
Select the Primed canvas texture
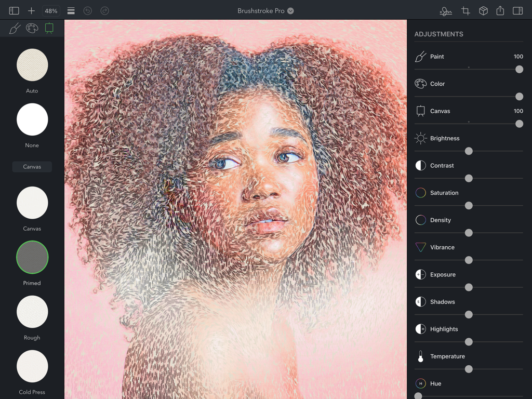point(32,257)
